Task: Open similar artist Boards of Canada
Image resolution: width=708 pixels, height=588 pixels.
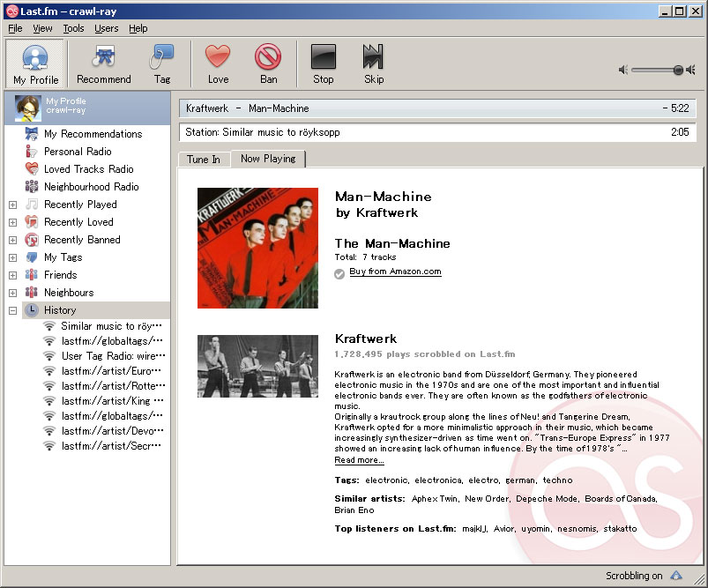Action: 621,499
